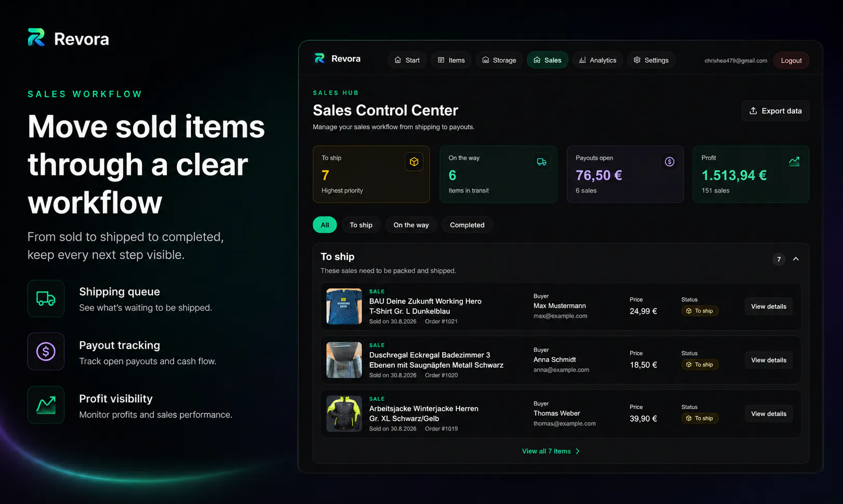Click the truck icon in On the way card

(x=541, y=162)
